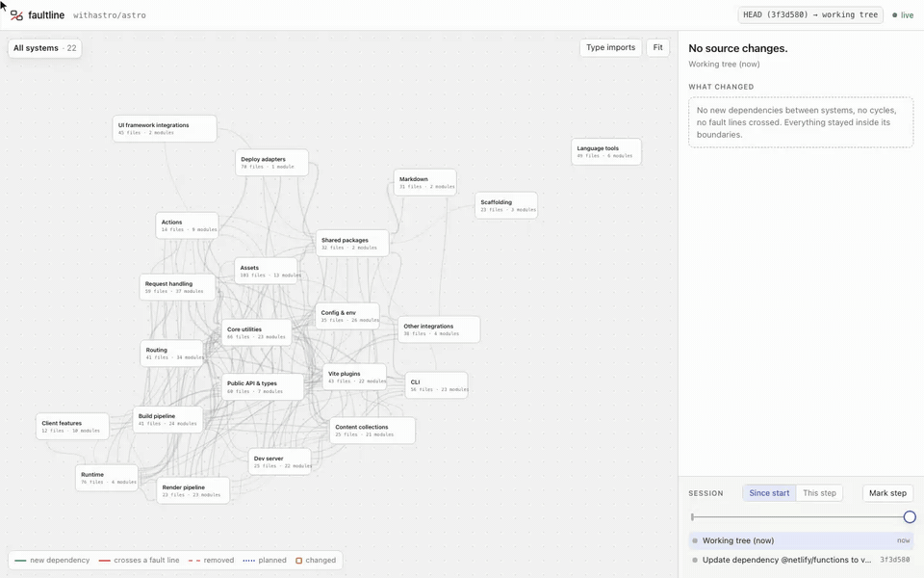Viewport: 924px width, 578px height.
Task: Click the faultline app name text
Action: 46,15
